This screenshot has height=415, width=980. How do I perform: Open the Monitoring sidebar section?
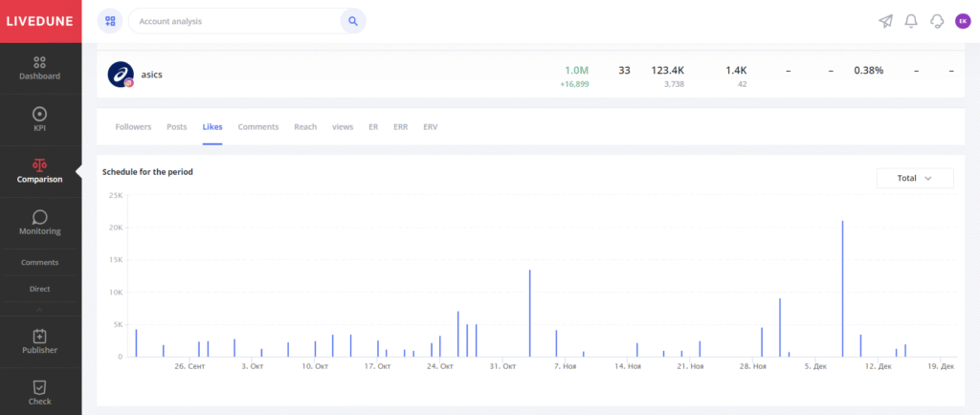40,223
